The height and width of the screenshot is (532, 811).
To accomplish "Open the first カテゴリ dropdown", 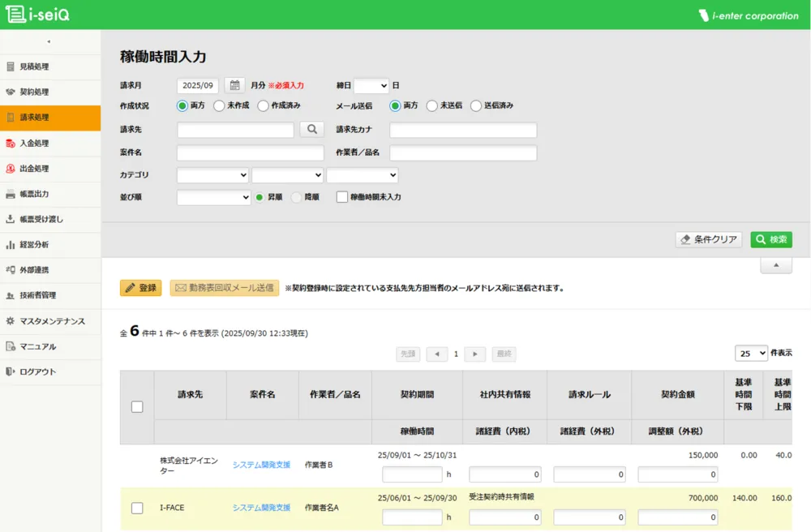I will (212, 174).
